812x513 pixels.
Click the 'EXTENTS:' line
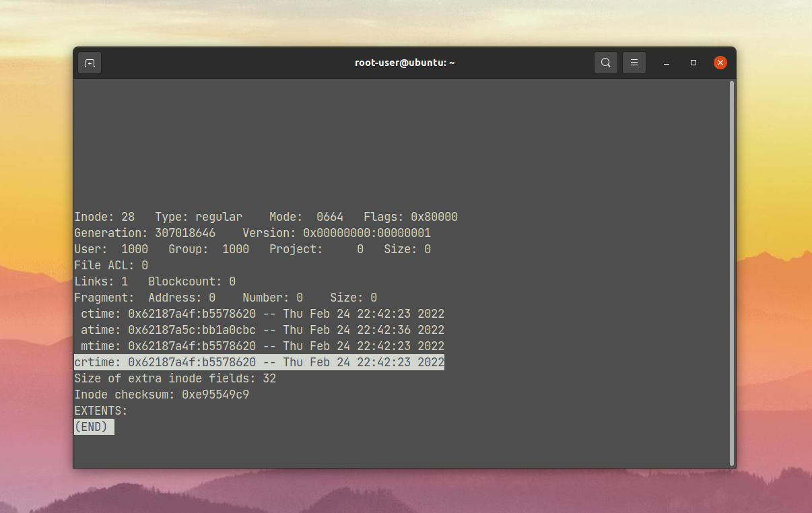click(101, 411)
